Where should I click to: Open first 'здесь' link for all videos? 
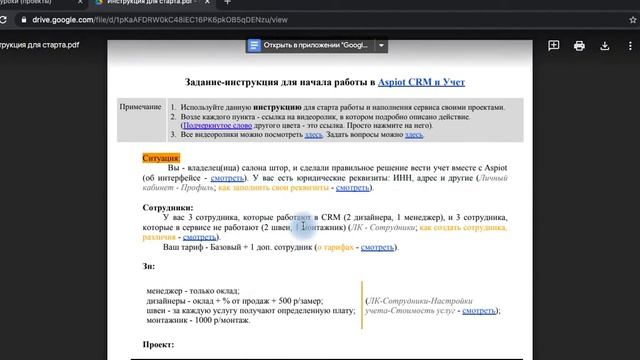click(x=313, y=135)
